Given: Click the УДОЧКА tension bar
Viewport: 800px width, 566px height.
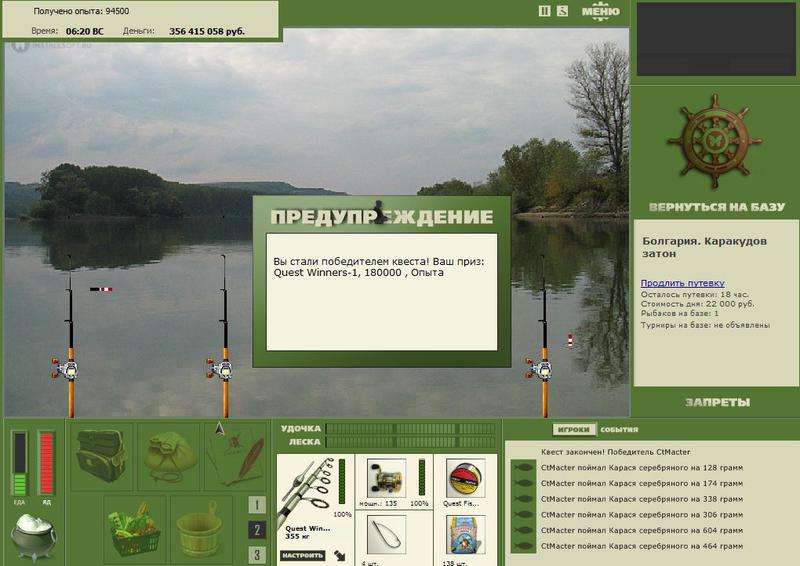Looking at the screenshot, I should [410, 429].
